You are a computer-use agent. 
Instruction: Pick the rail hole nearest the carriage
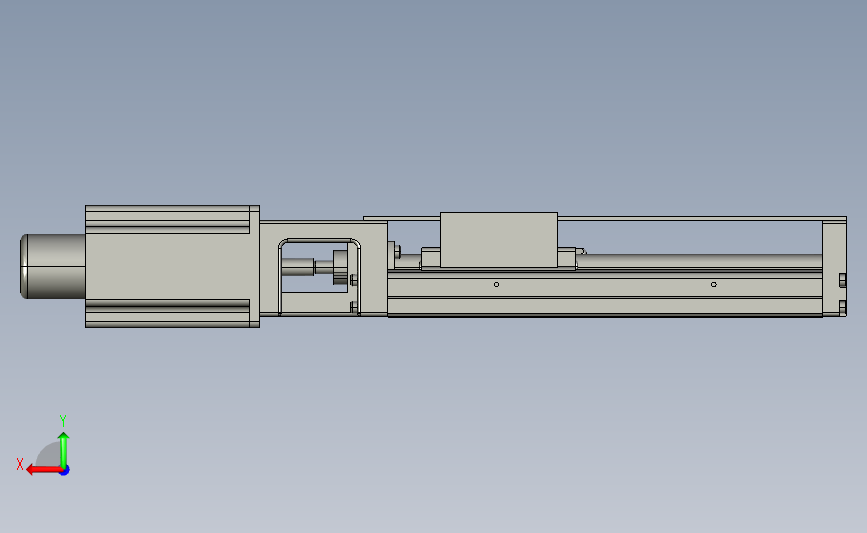pos(497,285)
